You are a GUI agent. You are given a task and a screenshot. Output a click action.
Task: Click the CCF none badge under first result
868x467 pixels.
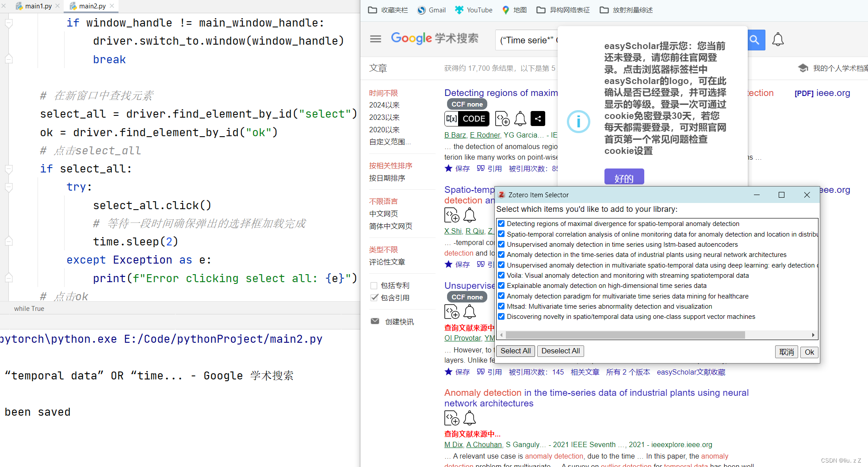[x=467, y=104]
